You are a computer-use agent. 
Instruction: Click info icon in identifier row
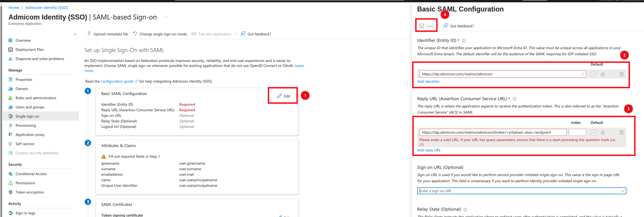pos(603,74)
